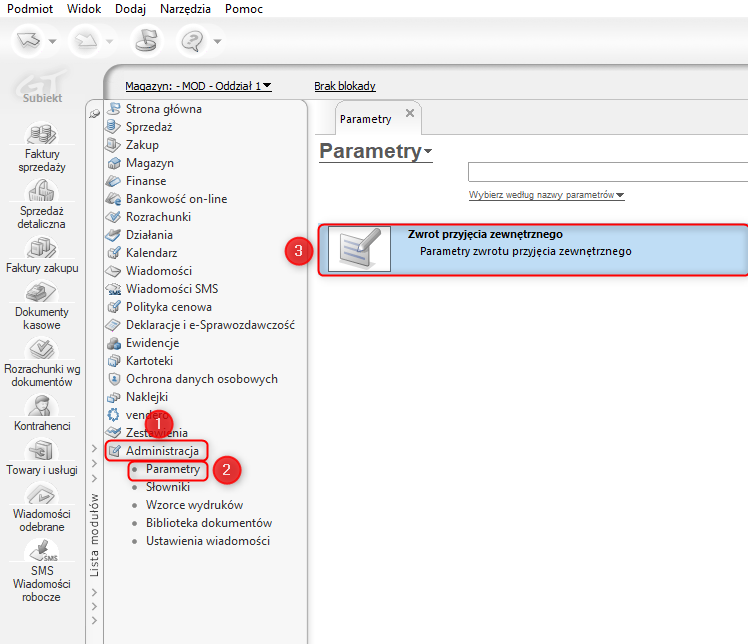Open the Towary i usługi shortcut icon
The image size is (748, 644).
tap(42, 449)
